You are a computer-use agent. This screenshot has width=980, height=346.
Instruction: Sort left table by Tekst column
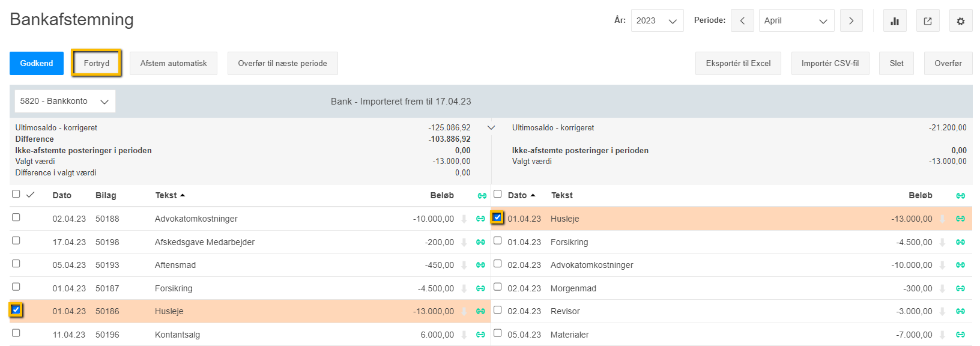166,195
